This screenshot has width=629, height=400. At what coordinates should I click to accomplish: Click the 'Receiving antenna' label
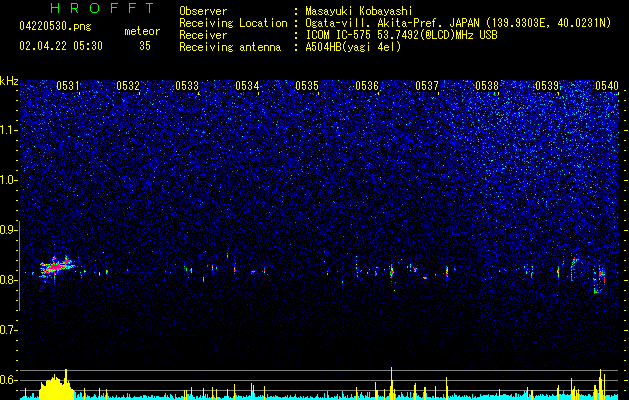230,47
